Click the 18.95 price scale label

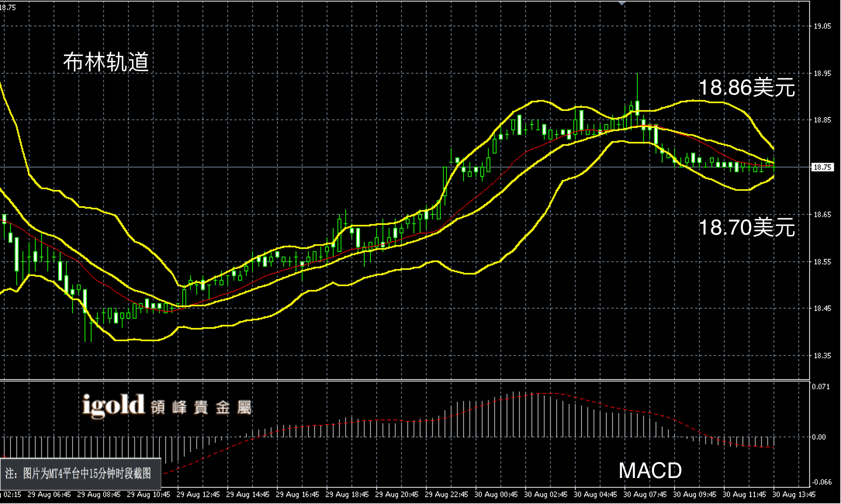point(822,73)
